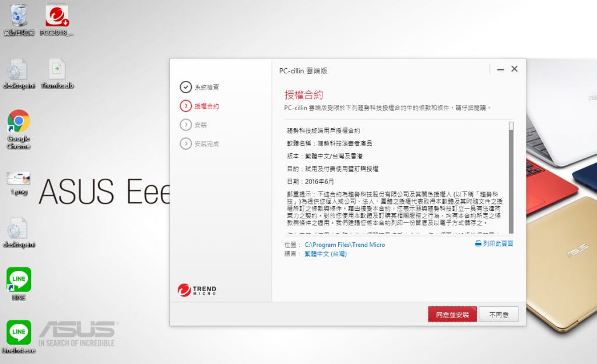The image size is (597, 364).
Task: Click the 版本：繁體中文/台灣及香港 line
Action: click(324, 156)
